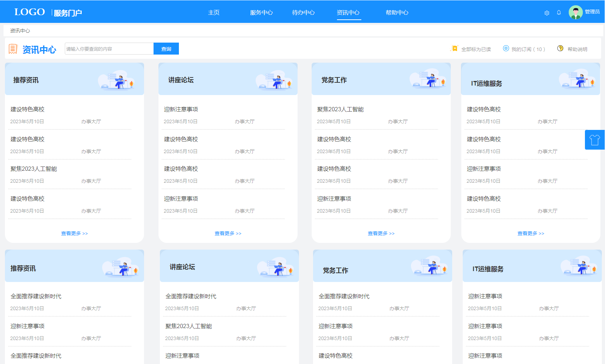The image size is (605, 364).
Task: Switch to the 主页 tab
Action: pos(214,13)
